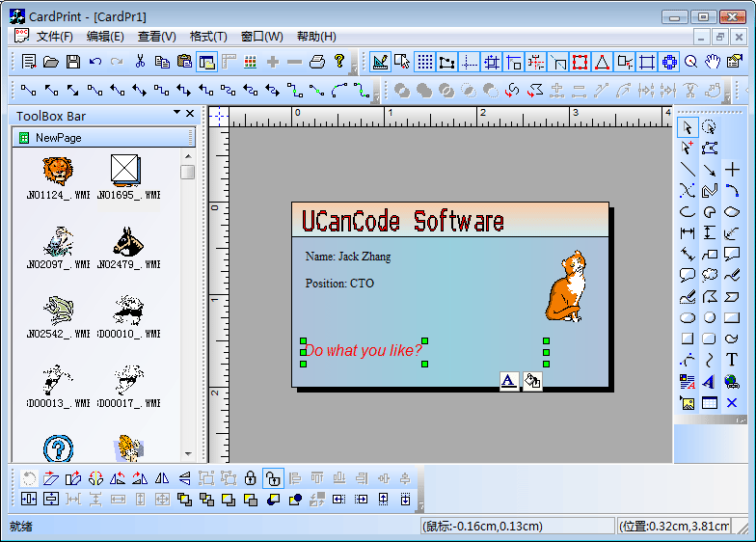Open the 文件(F) menu
The image size is (756, 542).
click(54, 37)
